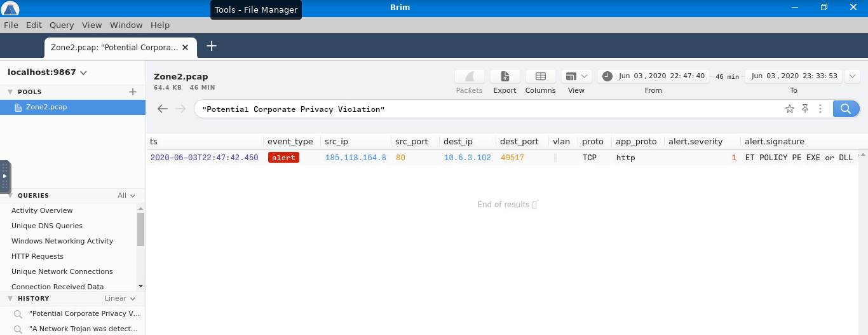Open the File menu

pos(11,25)
